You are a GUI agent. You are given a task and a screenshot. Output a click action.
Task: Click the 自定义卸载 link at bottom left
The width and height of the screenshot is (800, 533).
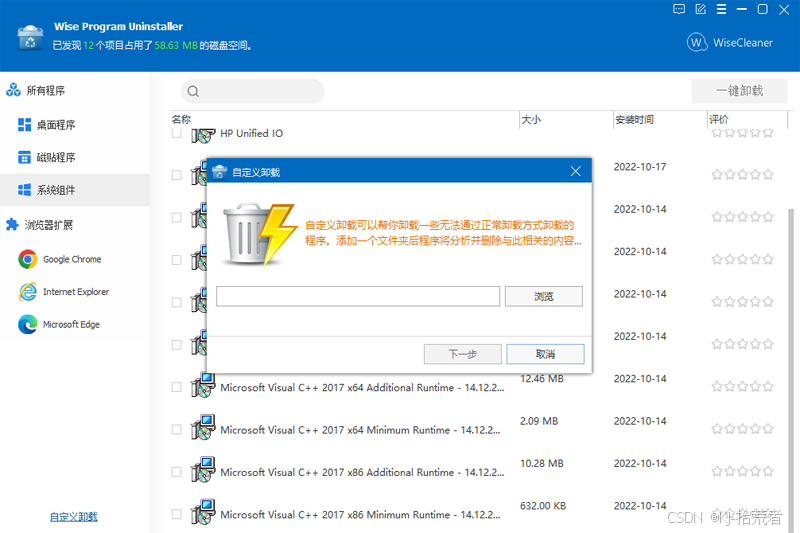(73, 517)
